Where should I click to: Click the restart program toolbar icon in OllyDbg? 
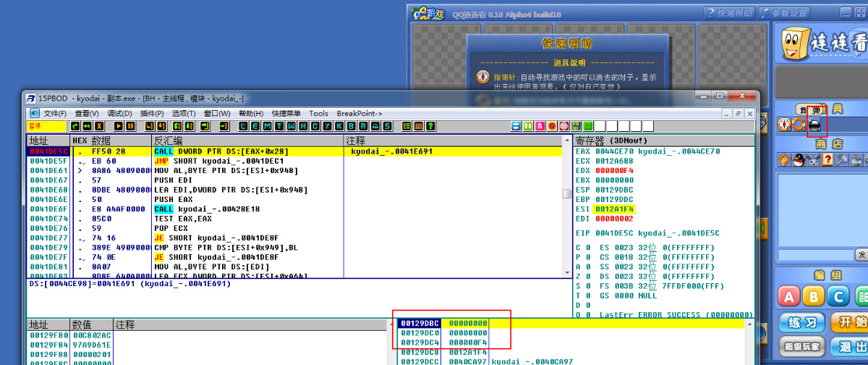coord(75,126)
